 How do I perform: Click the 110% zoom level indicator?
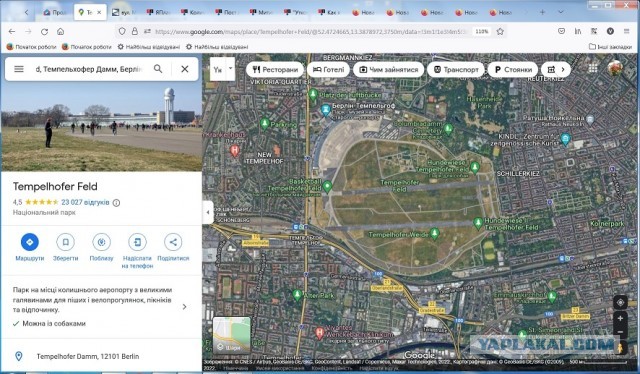tap(482, 31)
